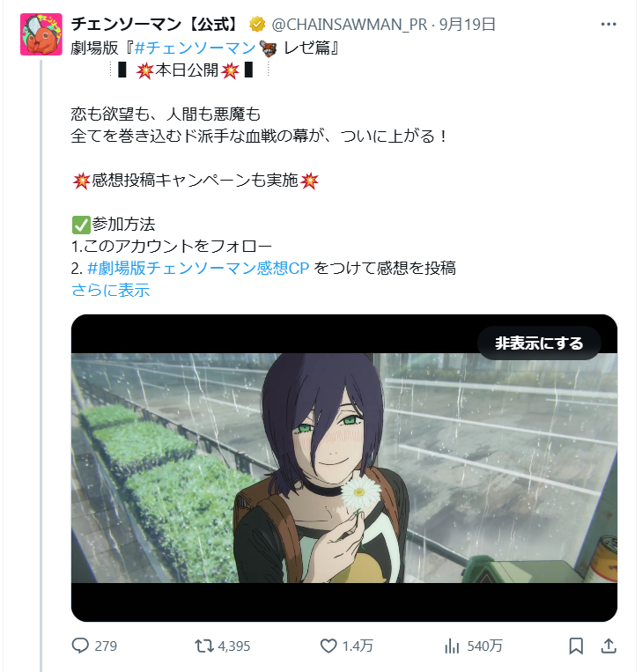Screen dimensions: 642x672
Task: Bookmark this post with the bookmark icon
Action: (x=576, y=646)
